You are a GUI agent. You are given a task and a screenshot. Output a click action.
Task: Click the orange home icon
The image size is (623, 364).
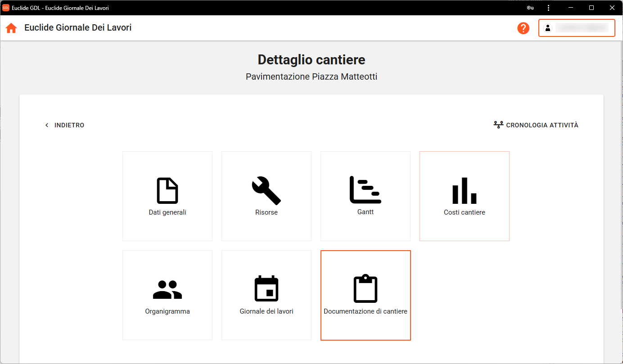click(11, 28)
